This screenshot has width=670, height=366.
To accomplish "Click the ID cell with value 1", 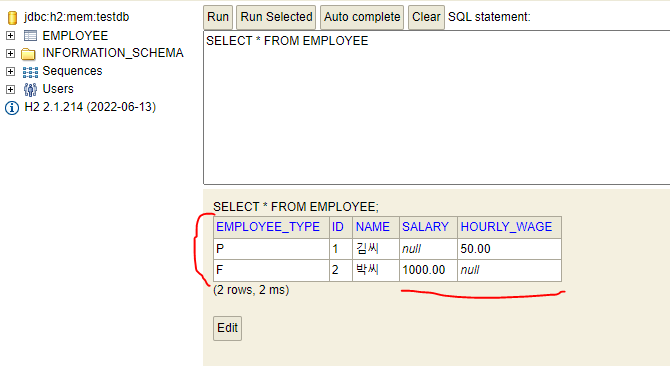I will (x=341, y=249).
